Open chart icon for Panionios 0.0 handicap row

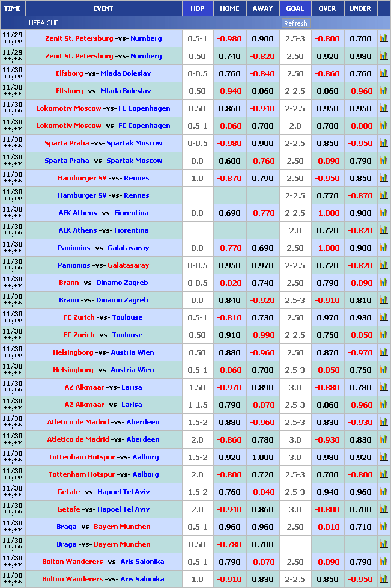(x=383, y=248)
